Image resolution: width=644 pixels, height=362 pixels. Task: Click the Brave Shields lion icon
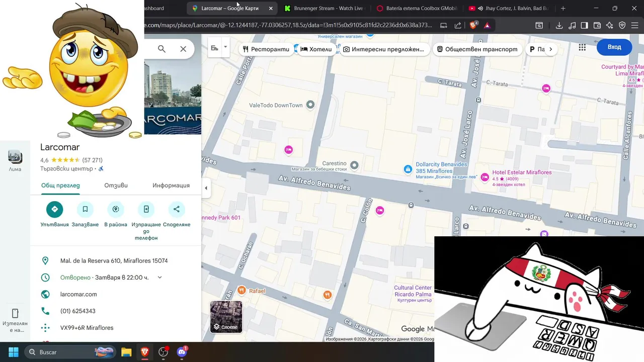point(473,25)
